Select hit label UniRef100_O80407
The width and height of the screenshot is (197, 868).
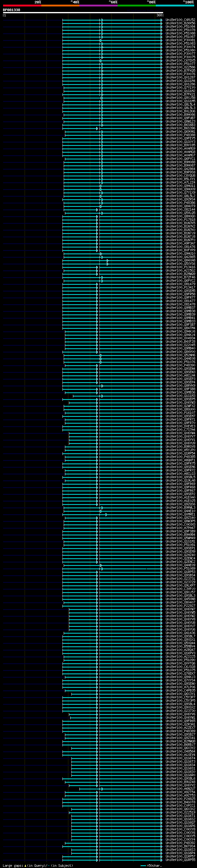180,603
